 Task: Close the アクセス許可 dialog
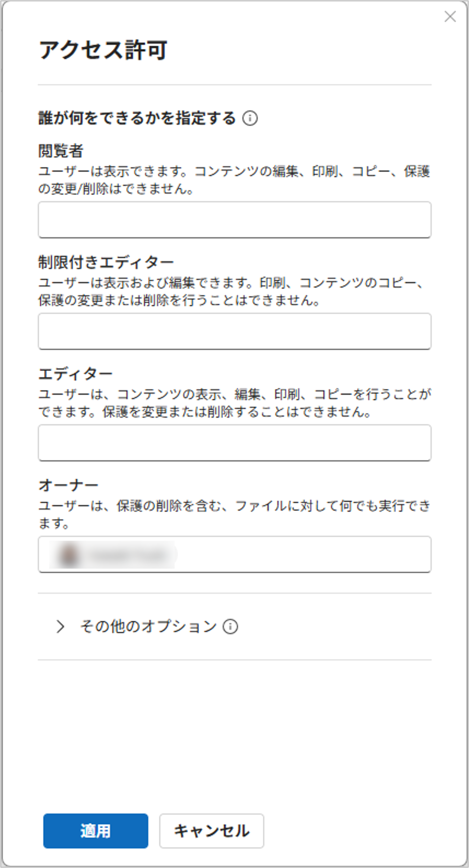(x=450, y=16)
